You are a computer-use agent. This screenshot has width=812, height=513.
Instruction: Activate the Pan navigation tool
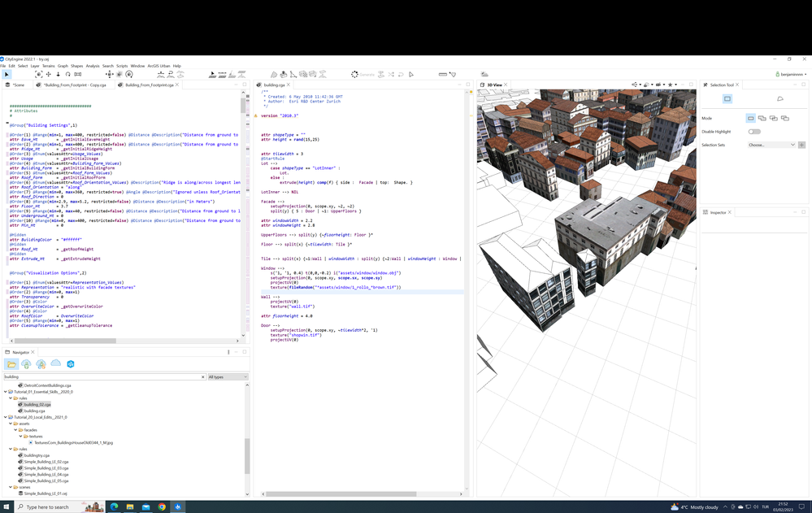[48, 74]
